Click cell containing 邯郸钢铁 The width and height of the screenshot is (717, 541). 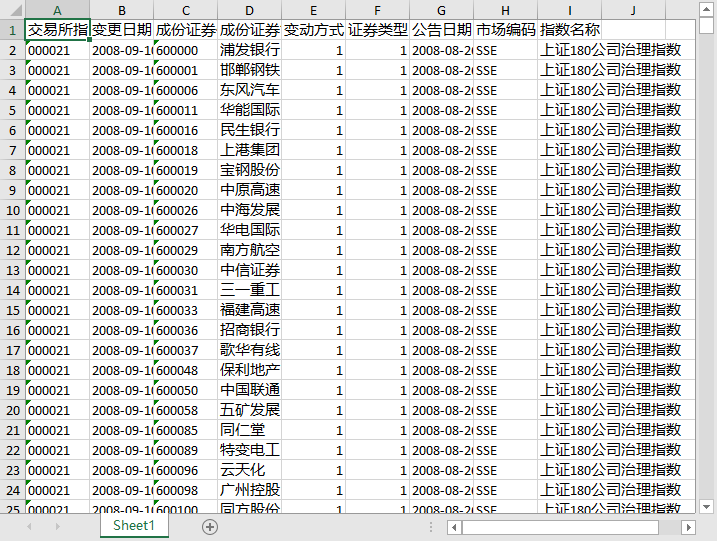(x=250, y=70)
